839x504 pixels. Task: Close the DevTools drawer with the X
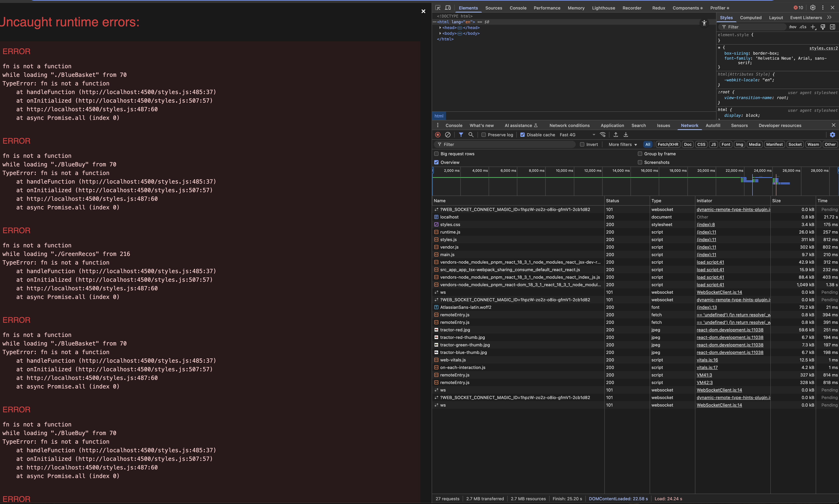point(834,125)
